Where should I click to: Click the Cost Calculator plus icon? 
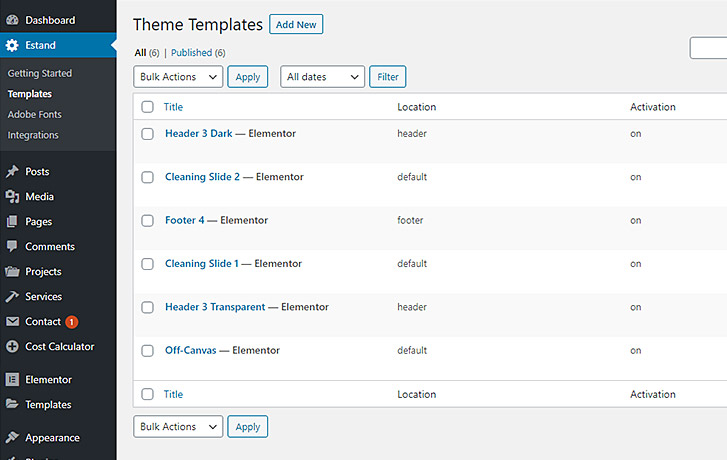pyautogui.click(x=13, y=346)
